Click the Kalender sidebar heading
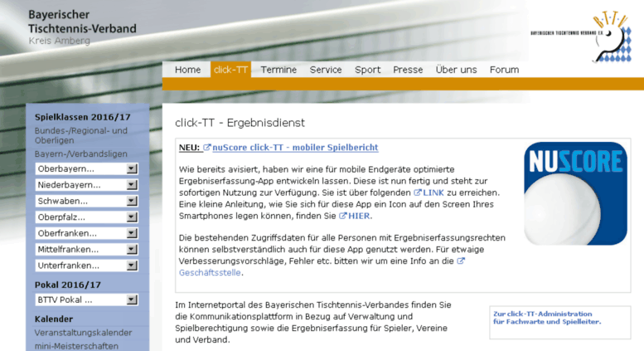Viewport: 644px width, 351px height. tap(54, 319)
